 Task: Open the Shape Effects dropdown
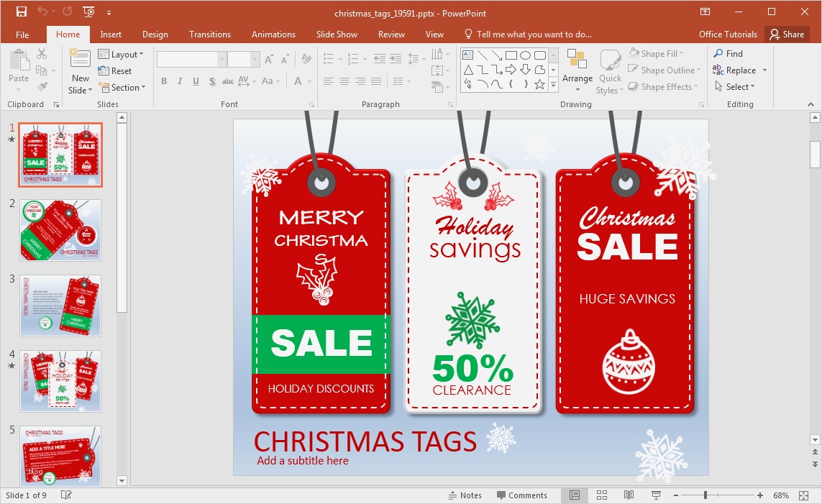663,87
